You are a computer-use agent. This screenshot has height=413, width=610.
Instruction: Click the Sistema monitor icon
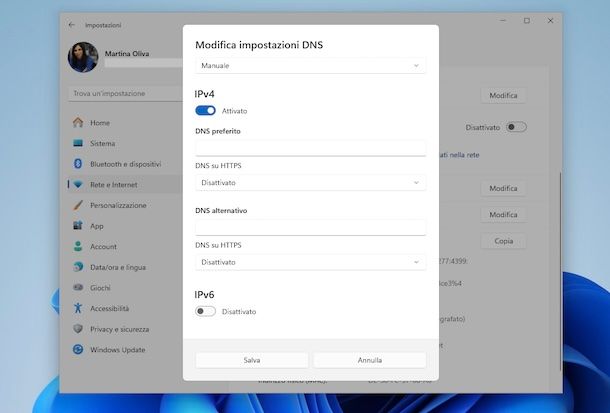point(78,143)
